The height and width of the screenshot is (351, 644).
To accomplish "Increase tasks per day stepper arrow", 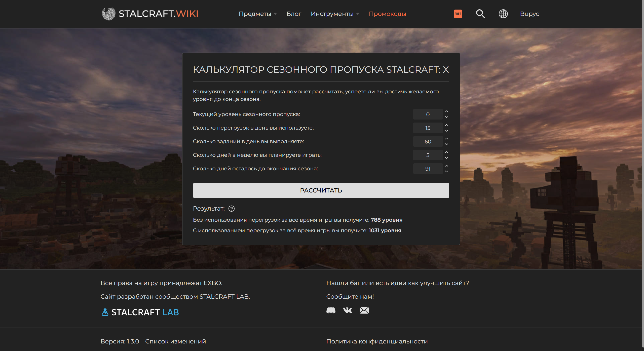I will 446,139.
